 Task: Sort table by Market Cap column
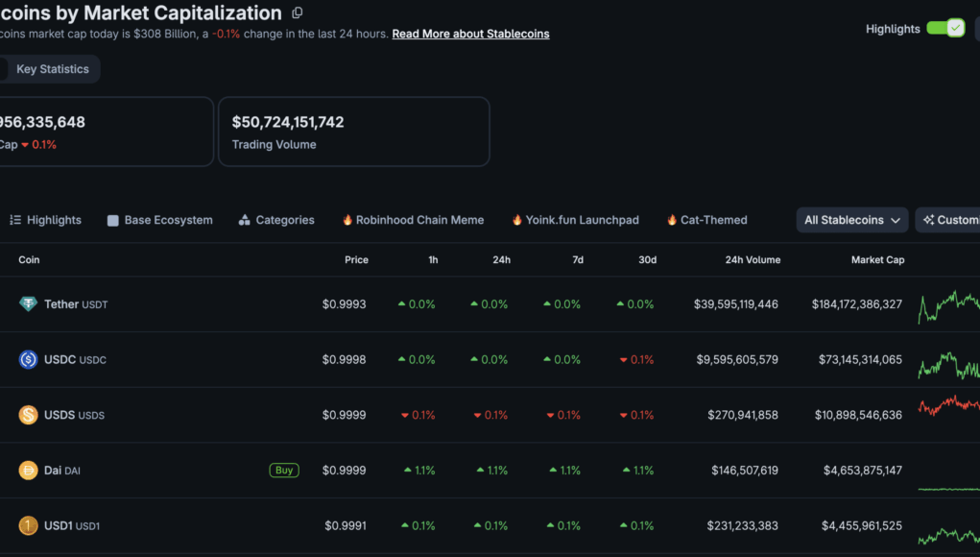[877, 259]
